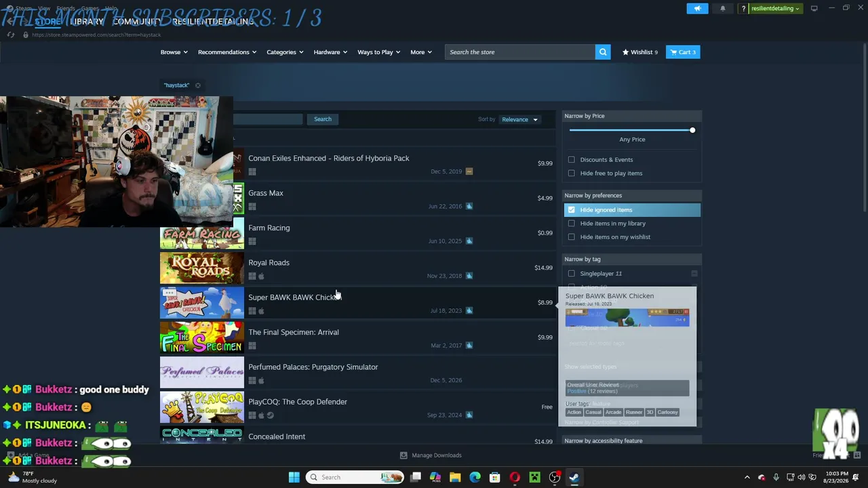This screenshot has height=488, width=868.
Task: Click the Steam icon in the taskbar
Action: (574, 477)
